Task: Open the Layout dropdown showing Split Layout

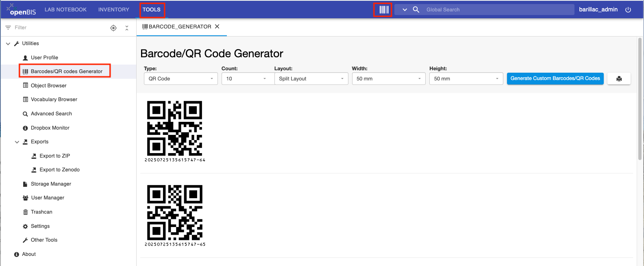Action: tap(311, 79)
